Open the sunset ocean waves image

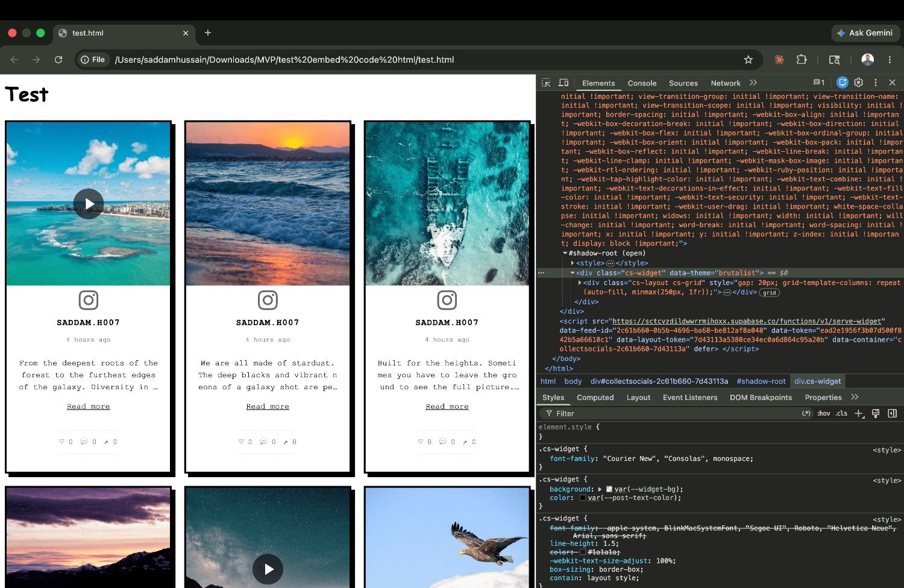point(268,204)
